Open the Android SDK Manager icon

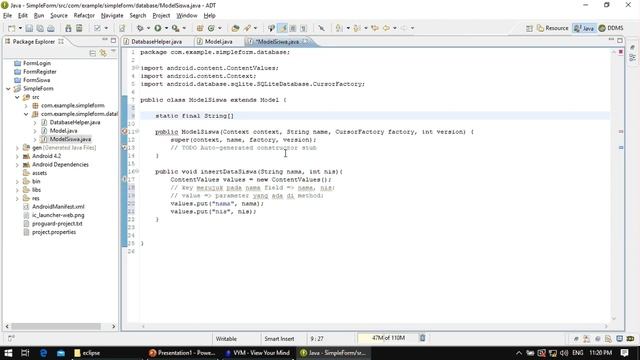pos(68,28)
